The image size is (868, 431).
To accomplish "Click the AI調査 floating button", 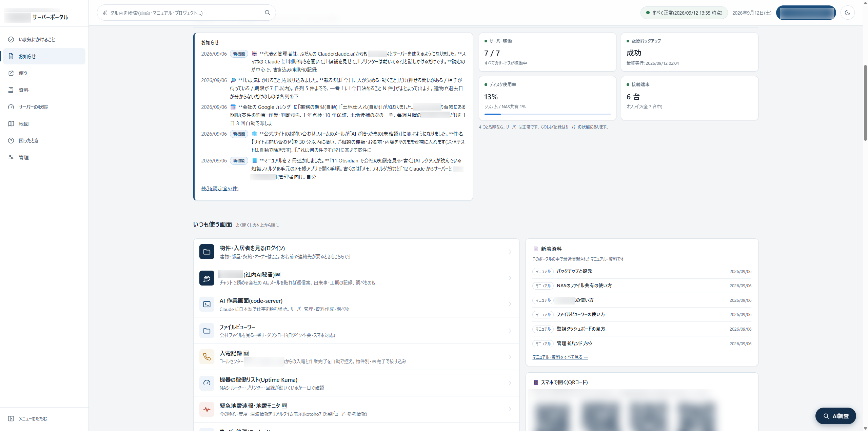I will coord(835,416).
